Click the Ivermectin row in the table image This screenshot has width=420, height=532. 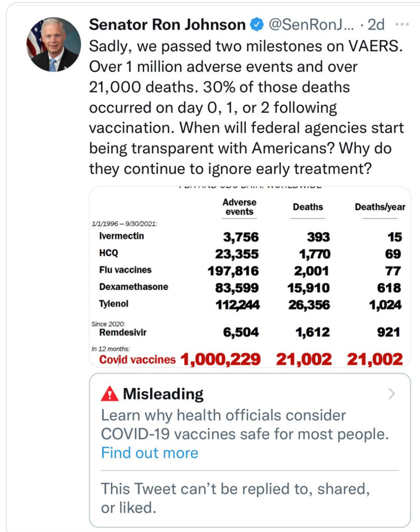pos(121,236)
